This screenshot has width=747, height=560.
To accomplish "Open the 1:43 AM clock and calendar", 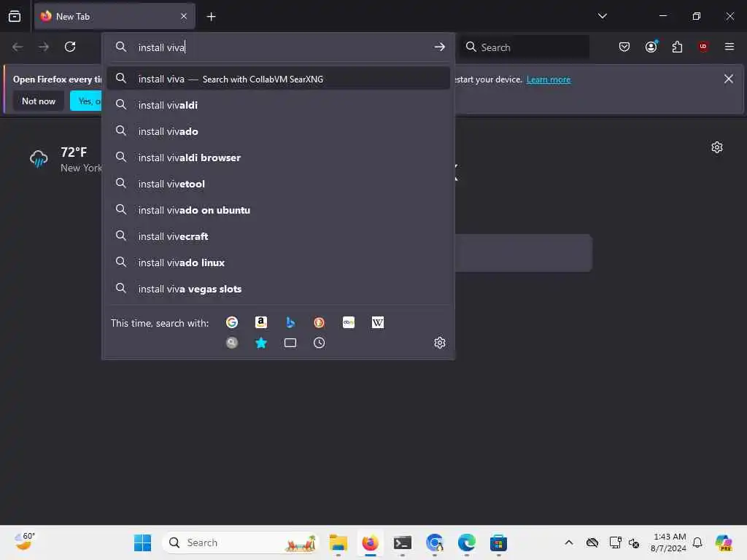I will pyautogui.click(x=668, y=542).
